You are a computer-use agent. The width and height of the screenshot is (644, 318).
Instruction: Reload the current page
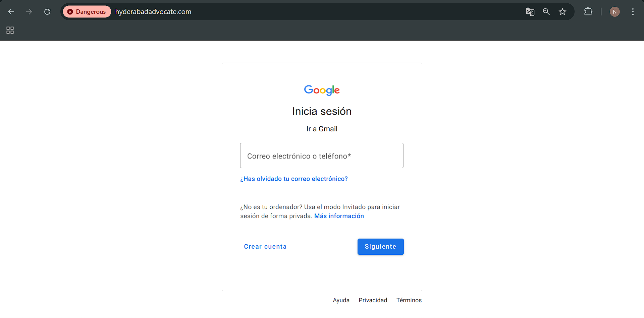click(47, 12)
